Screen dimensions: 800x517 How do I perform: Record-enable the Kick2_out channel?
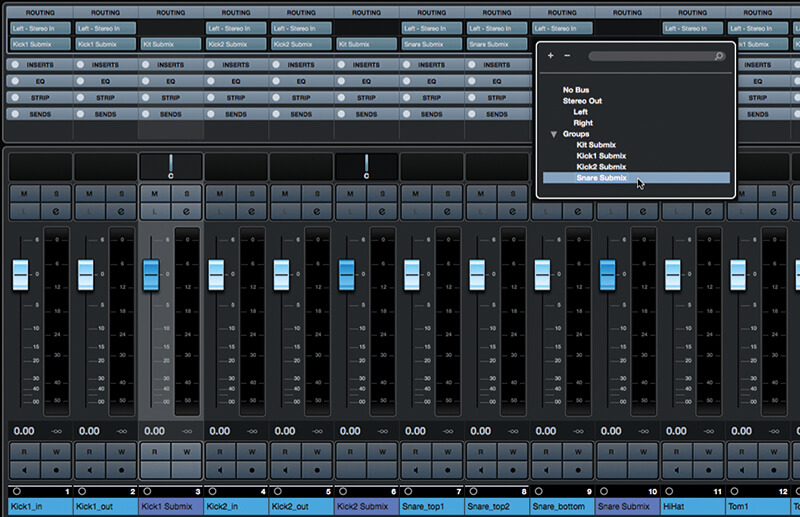317,470
